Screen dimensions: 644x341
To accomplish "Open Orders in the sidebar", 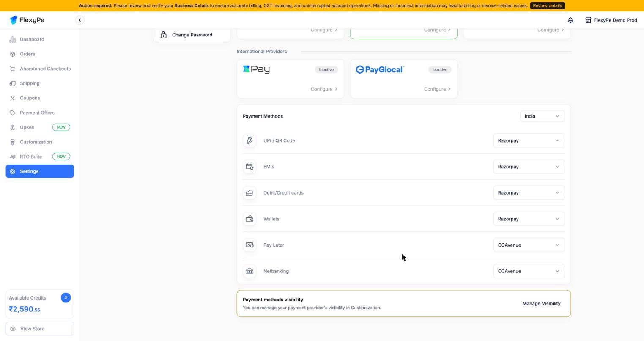I will pyautogui.click(x=40, y=54).
